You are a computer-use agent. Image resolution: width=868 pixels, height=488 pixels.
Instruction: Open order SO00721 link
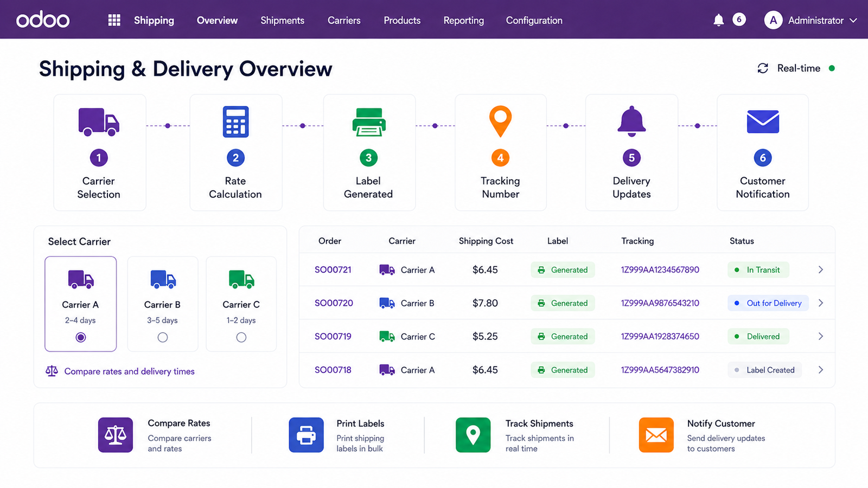click(333, 269)
